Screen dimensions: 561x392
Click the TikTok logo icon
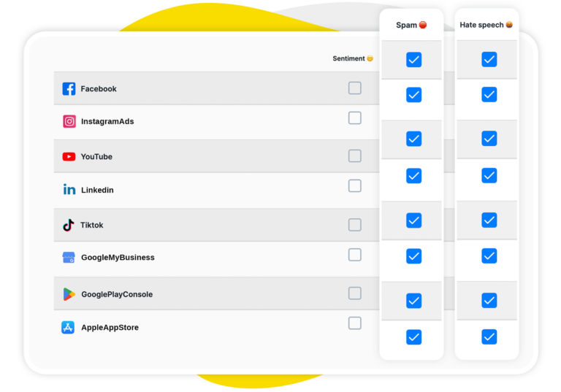click(x=69, y=225)
